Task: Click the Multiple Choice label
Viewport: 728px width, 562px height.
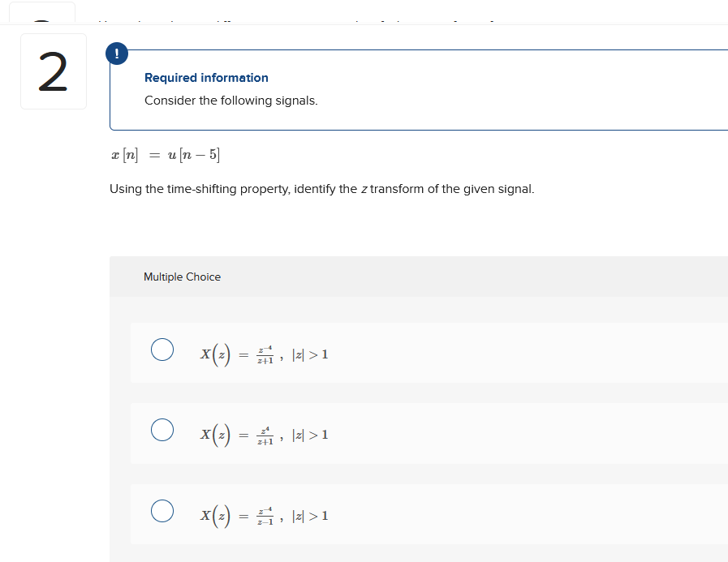Action: pyautogui.click(x=182, y=277)
